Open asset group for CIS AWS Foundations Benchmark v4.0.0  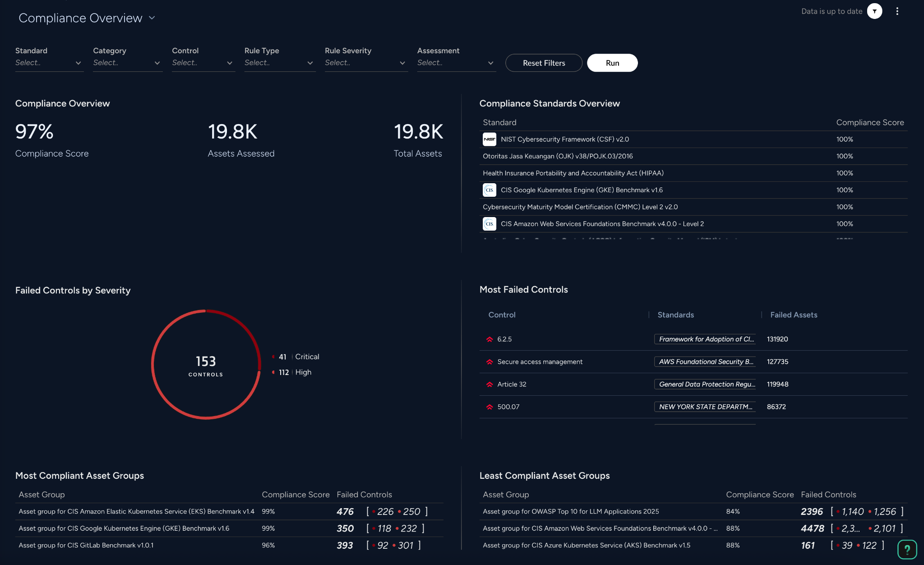pos(600,528)
